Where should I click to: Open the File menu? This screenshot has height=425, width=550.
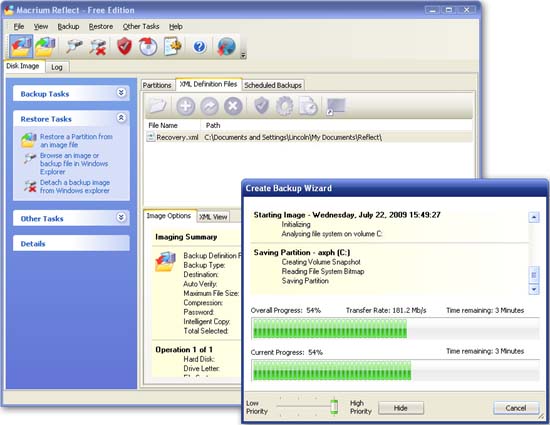[19, 27]
